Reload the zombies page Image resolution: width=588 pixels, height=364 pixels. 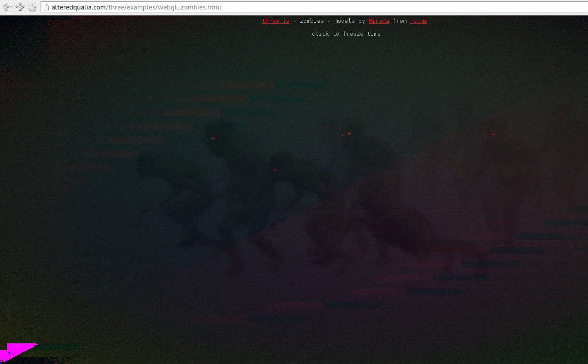coord(32,7)
